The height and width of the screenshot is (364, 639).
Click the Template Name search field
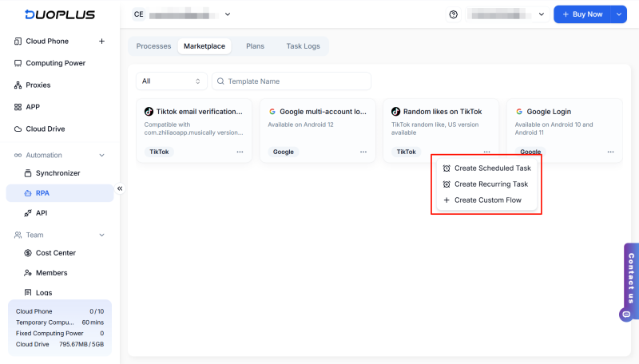pos(296,81)
